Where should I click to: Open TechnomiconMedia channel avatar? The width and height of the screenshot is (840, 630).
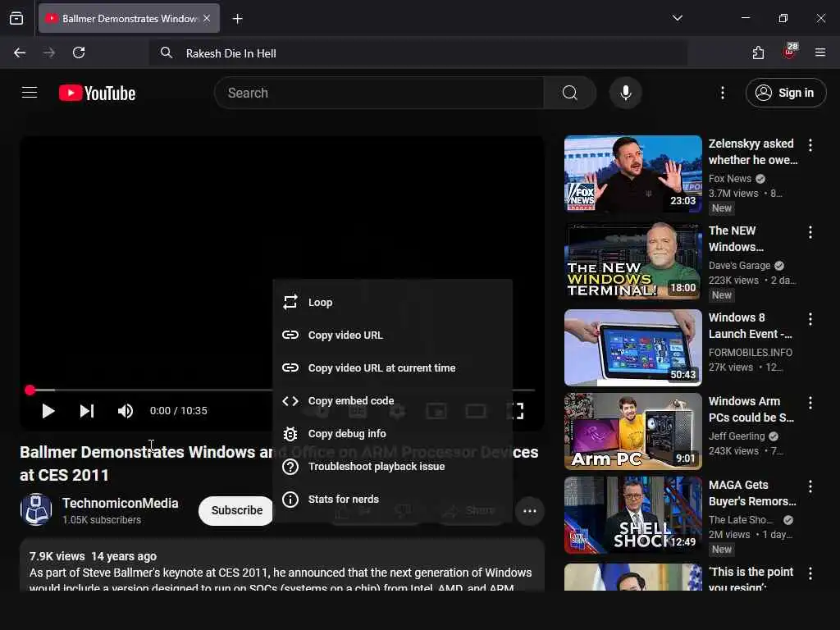pyautogui.click(x=36, y=509)
